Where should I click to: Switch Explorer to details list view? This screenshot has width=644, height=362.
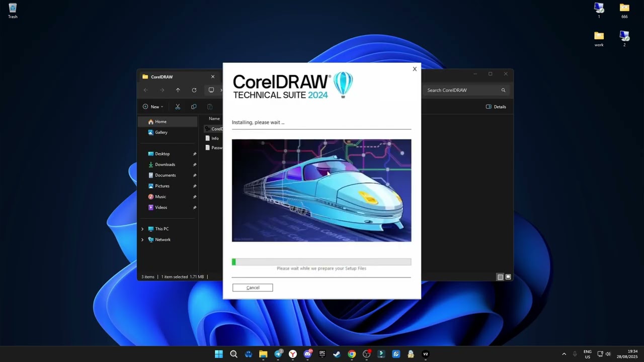pyautogui.click(x=500, y=277)
